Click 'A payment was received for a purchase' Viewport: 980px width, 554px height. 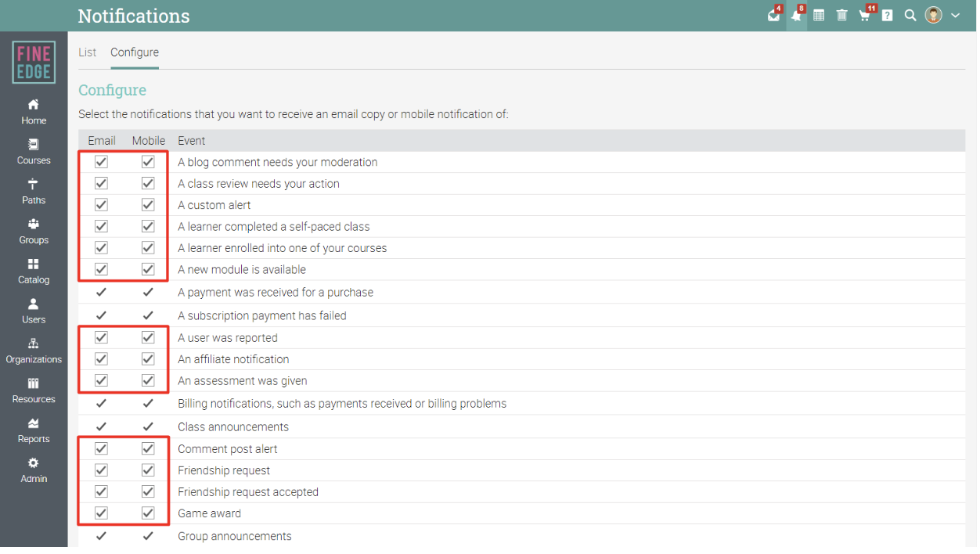(x=276, y=293)
